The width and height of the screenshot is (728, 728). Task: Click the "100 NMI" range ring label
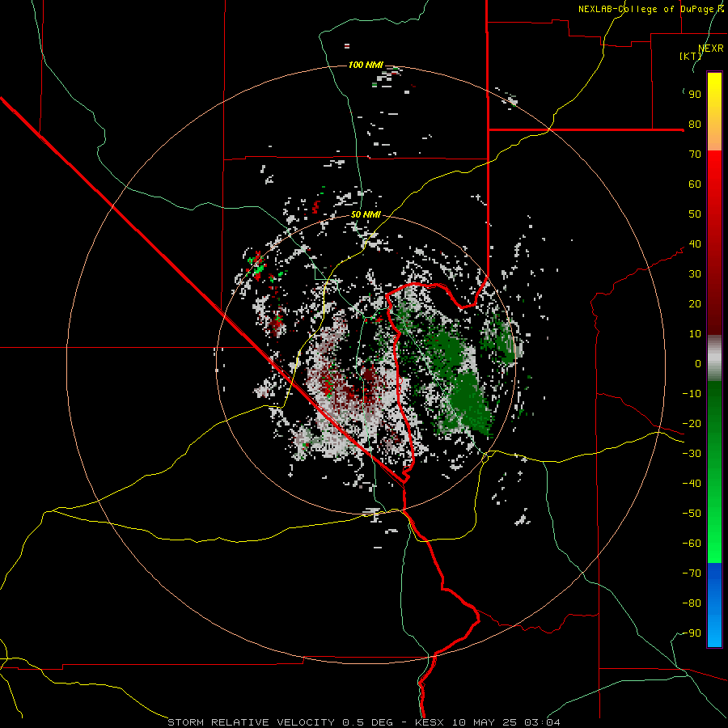(x=366, y=65)
